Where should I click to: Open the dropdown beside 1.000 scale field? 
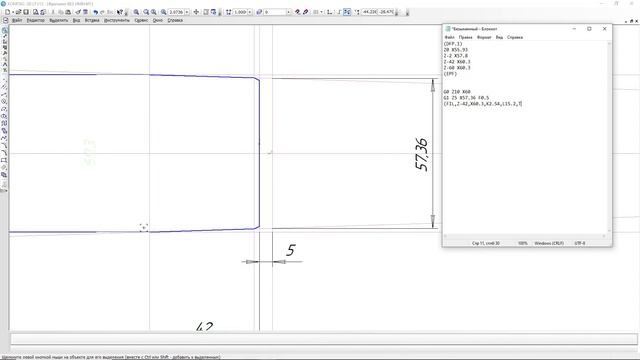coord(250,12)
